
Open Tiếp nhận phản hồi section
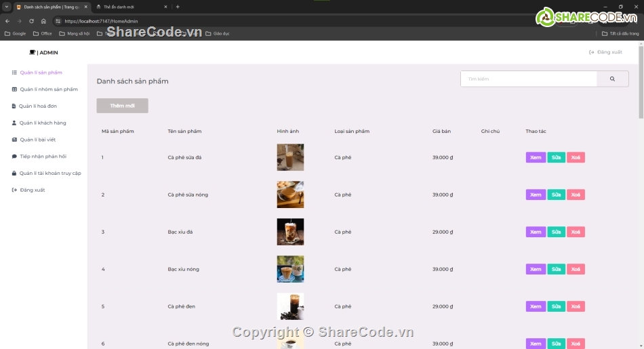coord(43,157)
